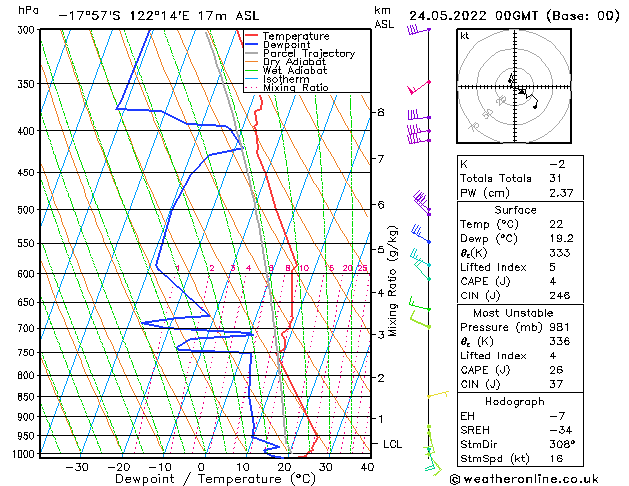
Task: Select the 500 hPa pressure label
Action: (28, 210)
